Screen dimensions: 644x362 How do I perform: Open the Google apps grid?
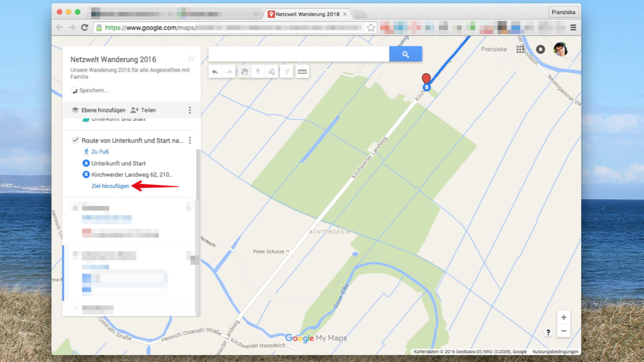tap(520, 49)
